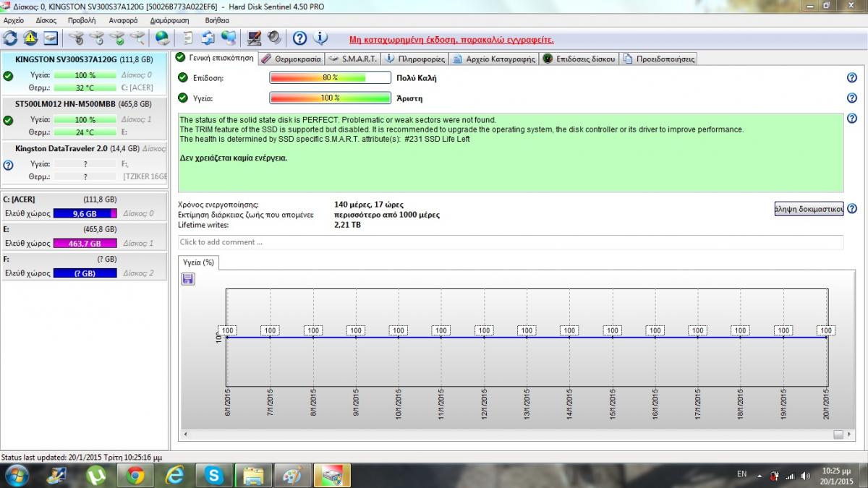Click the disk icon with green checkmark
868x488 pixels.
(x=116, y=38)
